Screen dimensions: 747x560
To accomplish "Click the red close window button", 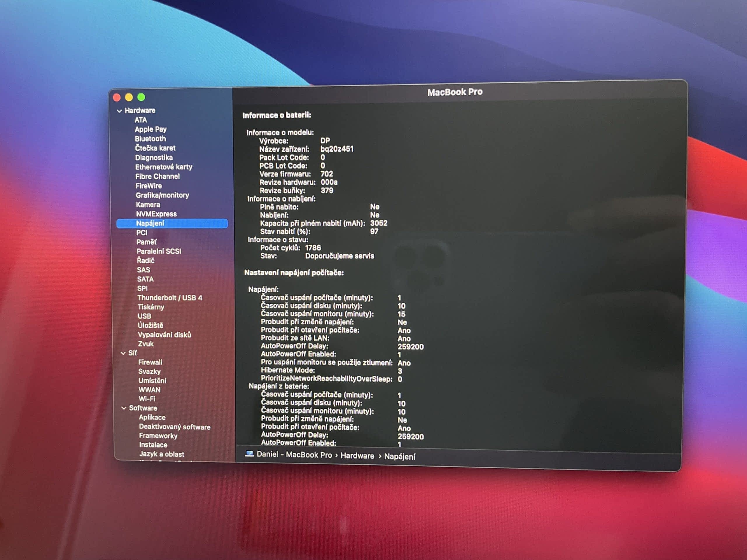I will 117,98.
